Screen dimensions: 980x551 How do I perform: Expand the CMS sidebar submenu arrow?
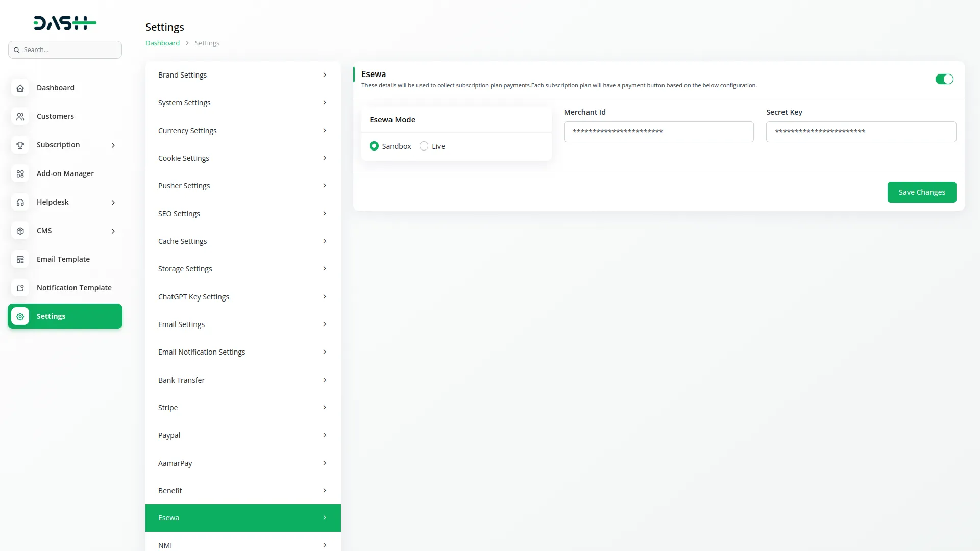113,231
